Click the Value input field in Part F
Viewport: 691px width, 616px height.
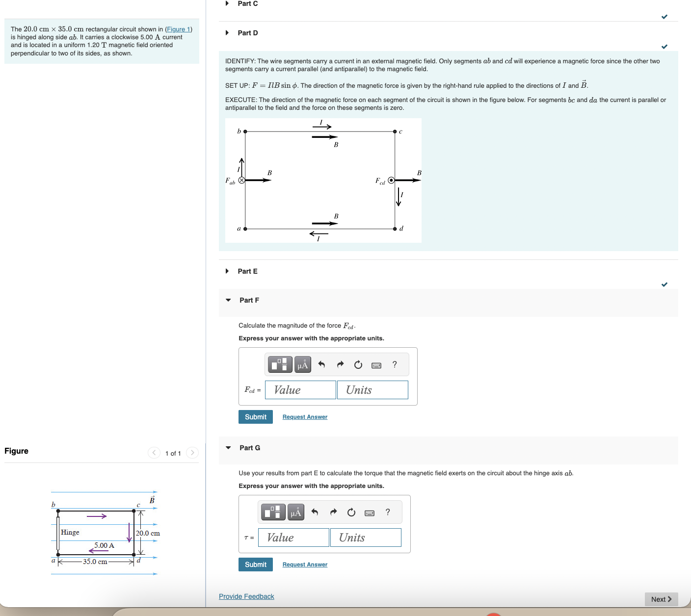click(300, 389)
